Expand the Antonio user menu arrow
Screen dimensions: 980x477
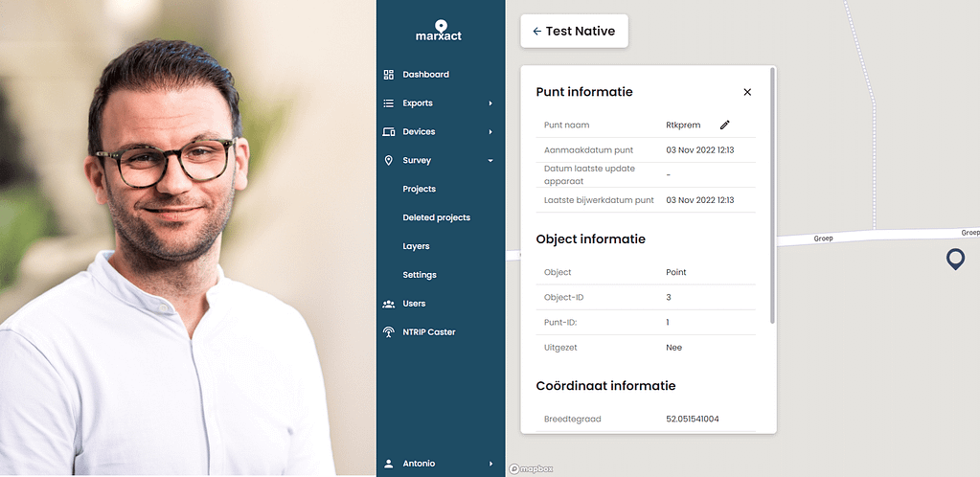click(491, 464)
